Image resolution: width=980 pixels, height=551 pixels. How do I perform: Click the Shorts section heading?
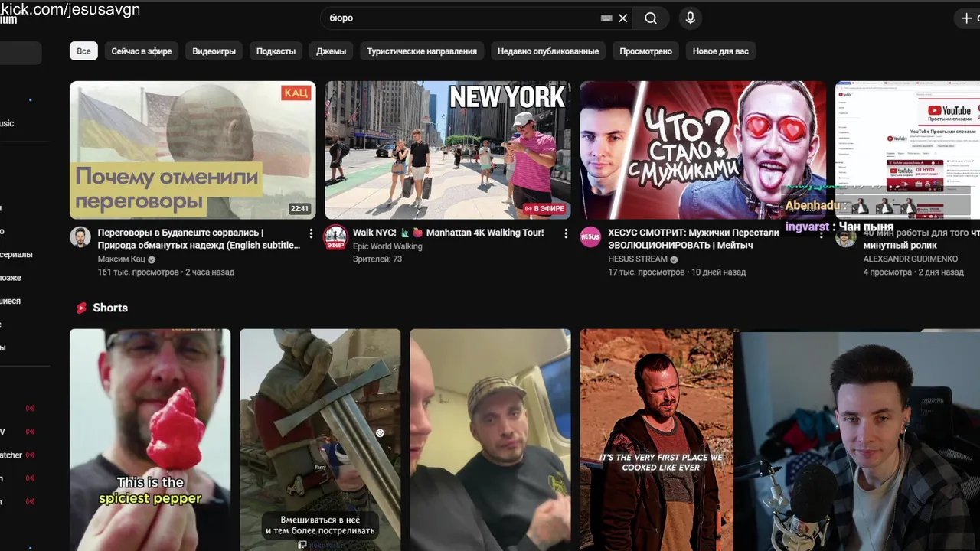[110, 308]
